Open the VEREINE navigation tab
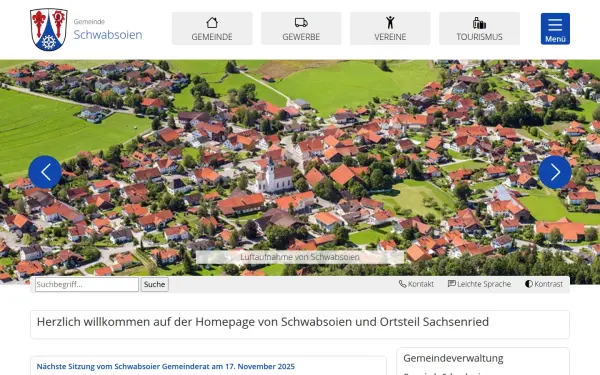The image size is (600, 375). point(390,28)
